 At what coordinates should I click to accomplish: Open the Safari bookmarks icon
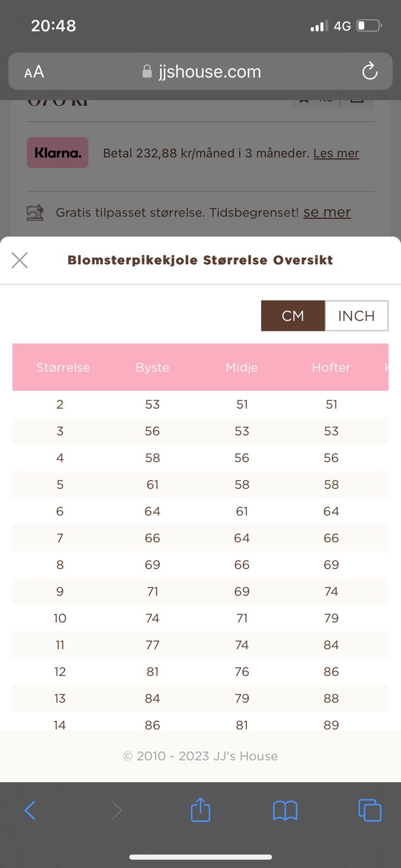coord(285,810)
